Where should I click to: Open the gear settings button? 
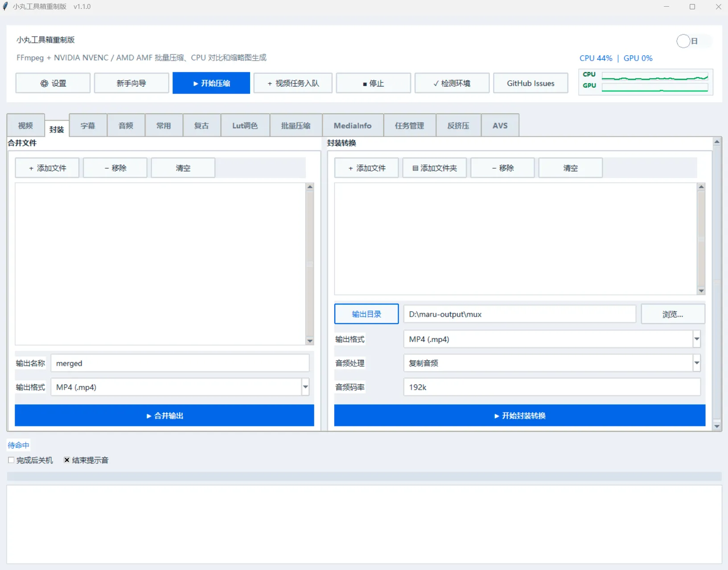click(x=53, y=83)
